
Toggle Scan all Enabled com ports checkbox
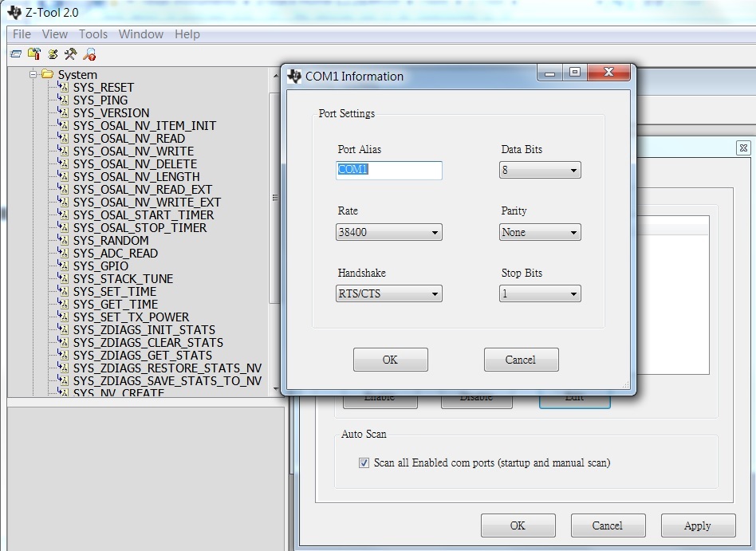(364, 463)
